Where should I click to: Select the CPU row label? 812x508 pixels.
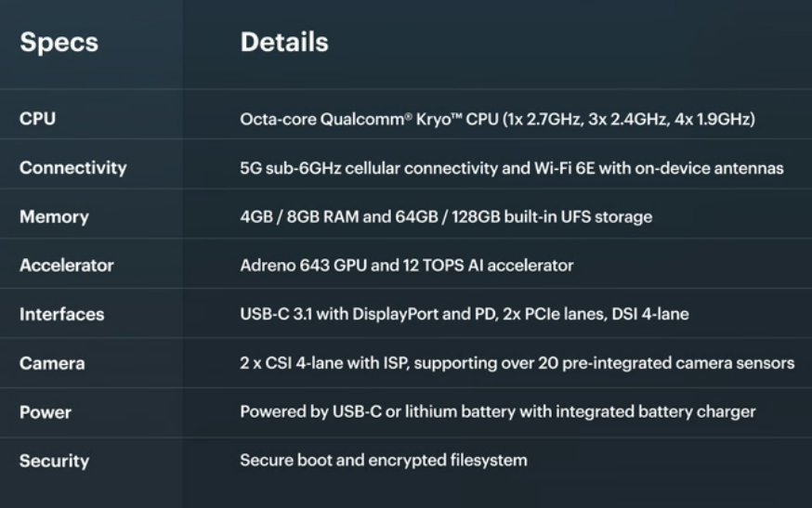37,119
